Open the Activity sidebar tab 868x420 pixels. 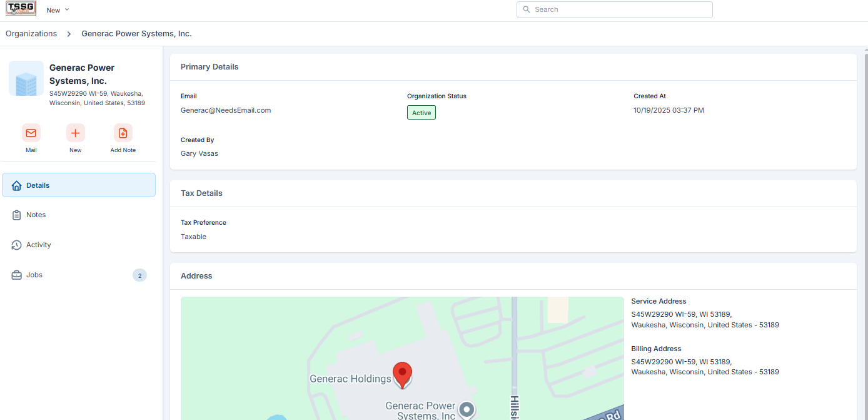[39, 245]
